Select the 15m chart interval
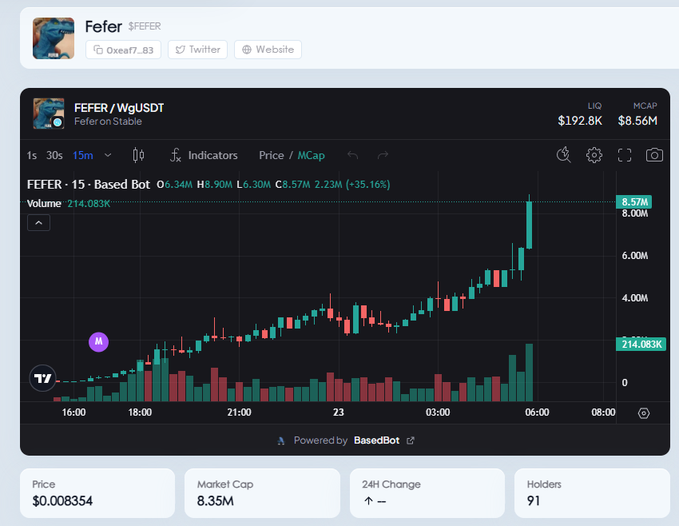 click(x=83, y=155)
